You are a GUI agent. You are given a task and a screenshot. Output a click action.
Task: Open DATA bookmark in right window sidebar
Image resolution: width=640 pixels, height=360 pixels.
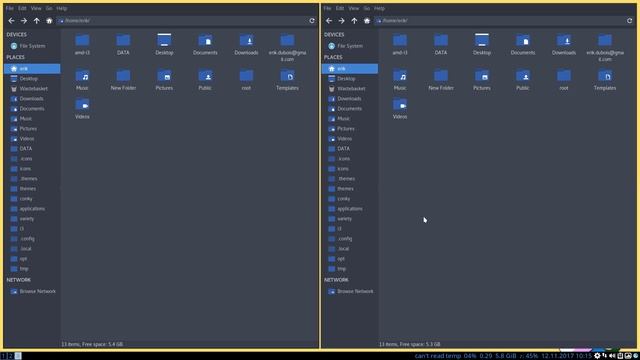[349, 149]
